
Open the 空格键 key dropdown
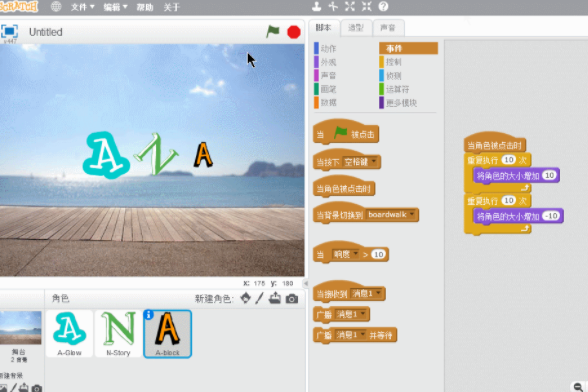coord(374,162)
